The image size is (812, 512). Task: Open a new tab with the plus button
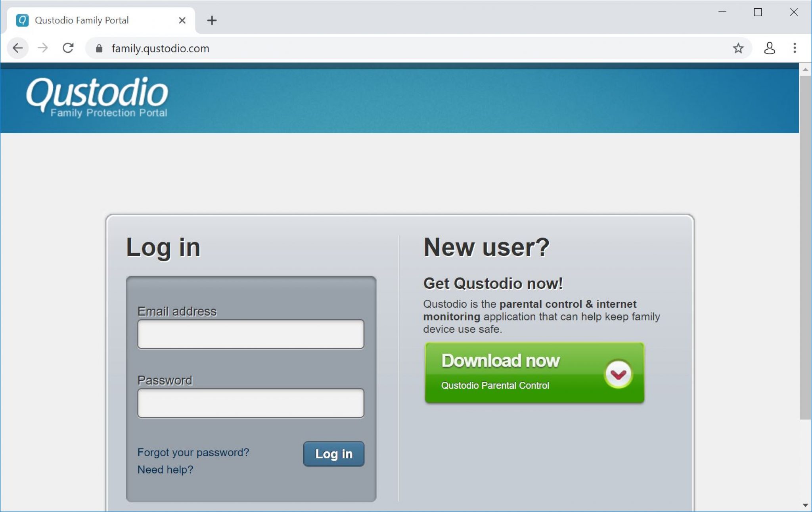[212, 20]
